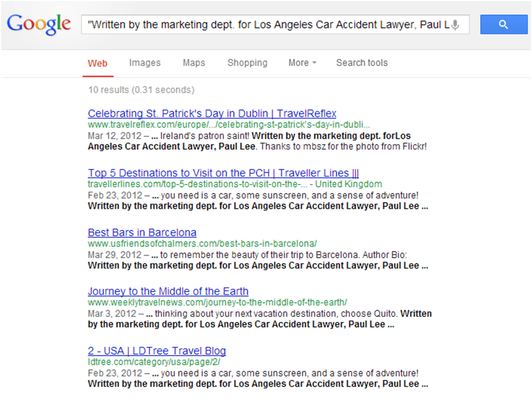532x400 pixels.
Task: Click the "Mar 29, 2012" snippet date
Action: [115, 255]
